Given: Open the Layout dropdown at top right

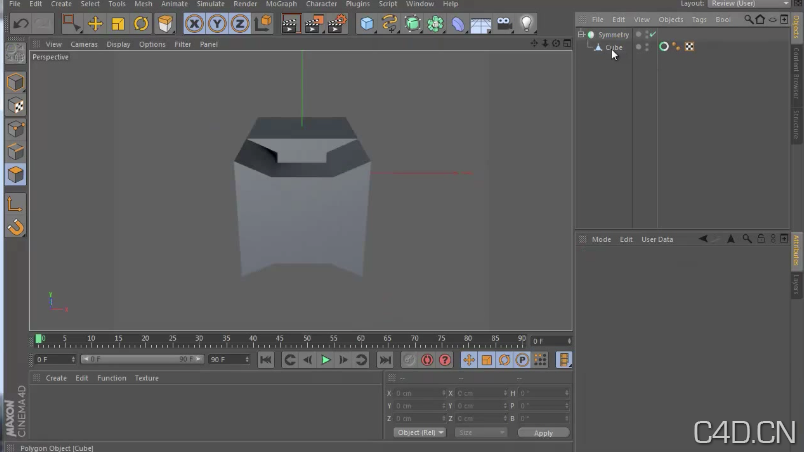Looking at the screenshot, I should [x=748, y=4].
